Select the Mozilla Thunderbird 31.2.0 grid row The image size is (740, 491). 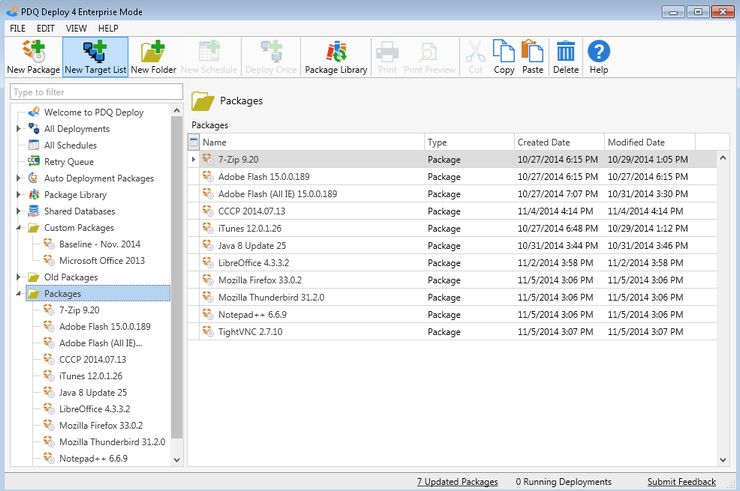point(452,297)
